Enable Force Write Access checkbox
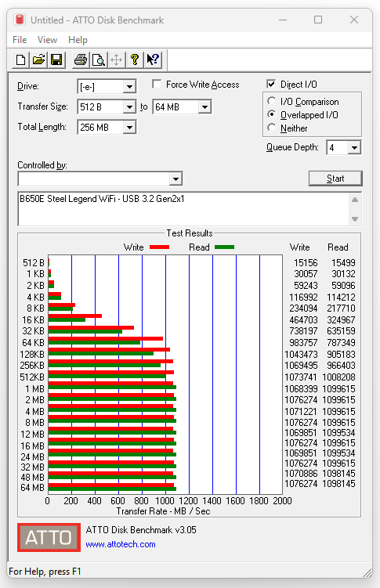The width and height of the screenshot is (380, 588). 157,84
